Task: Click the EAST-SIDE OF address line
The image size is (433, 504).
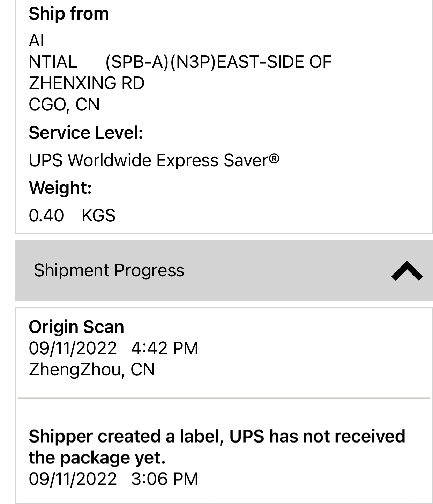Action: [218, 62]
